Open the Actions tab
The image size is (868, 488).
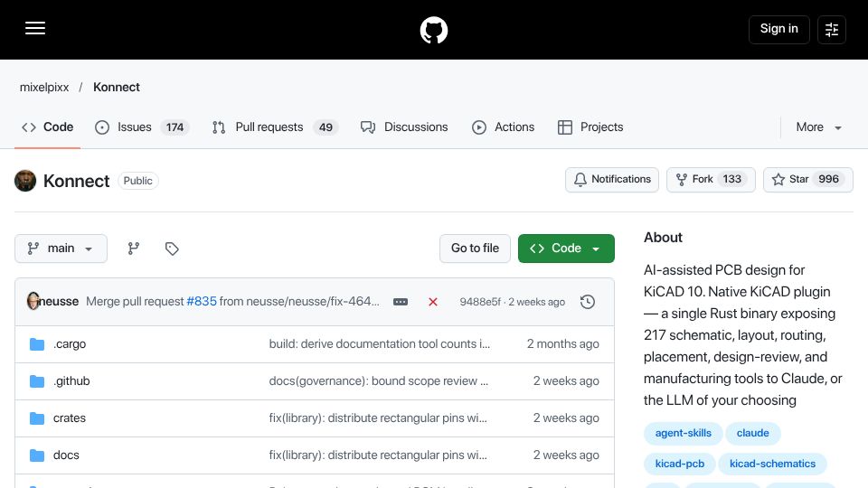(x=504, y=127)
